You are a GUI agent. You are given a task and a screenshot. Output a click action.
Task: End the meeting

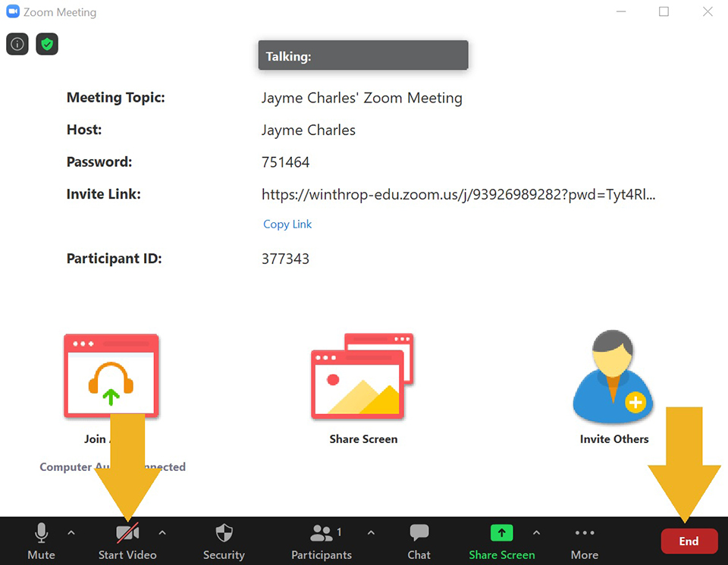pyautogui.click(x=689, y=541)
